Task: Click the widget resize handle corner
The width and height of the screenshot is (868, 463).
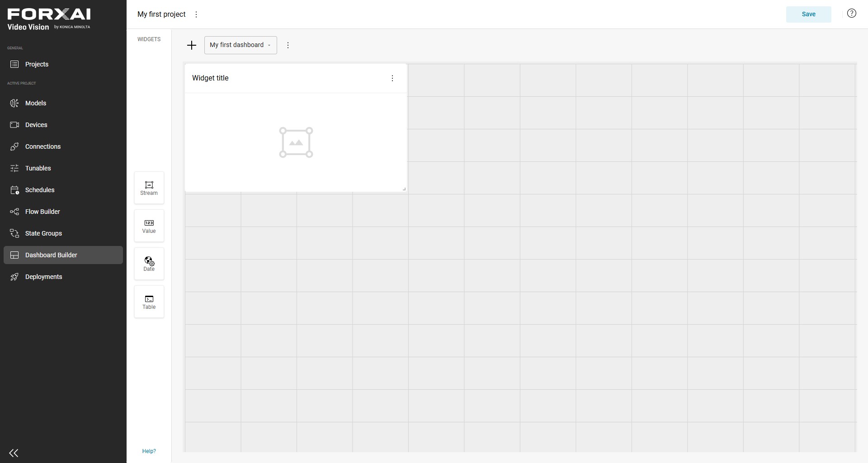Action: point(404,189)
